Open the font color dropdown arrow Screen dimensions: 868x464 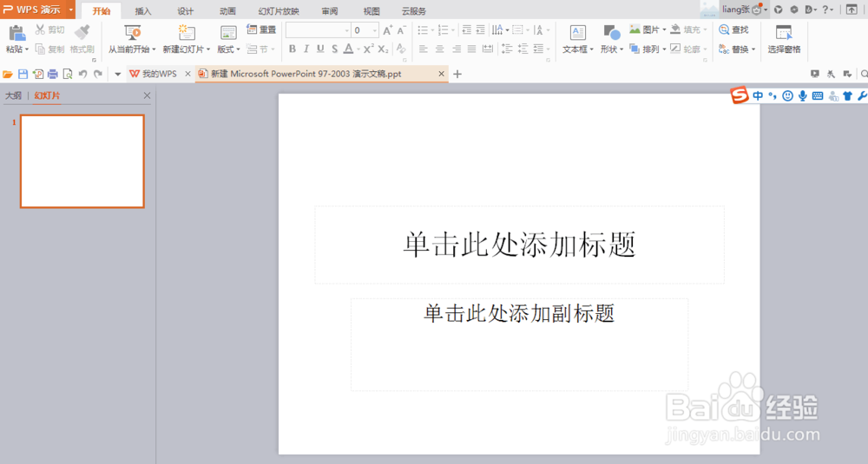pos(358,49)
